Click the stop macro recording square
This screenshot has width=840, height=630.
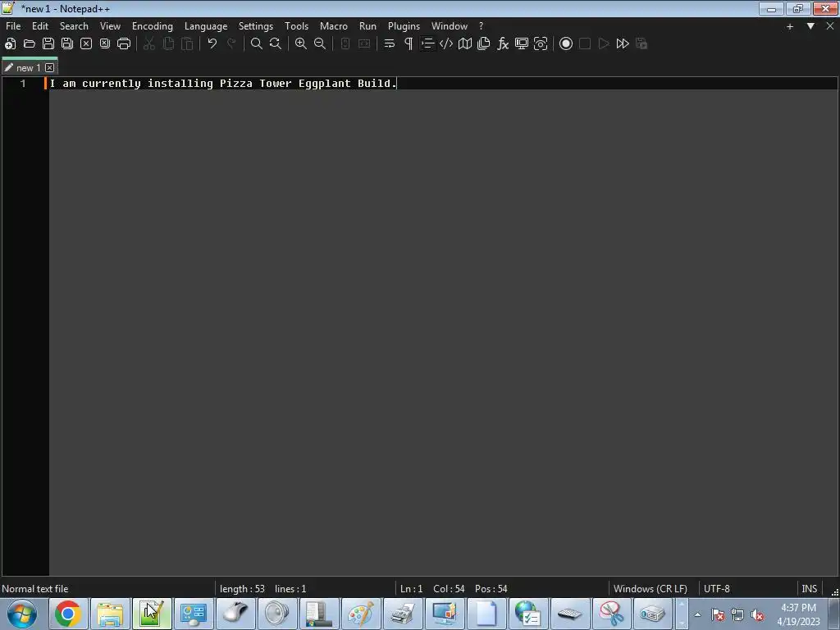pos(585,44)
